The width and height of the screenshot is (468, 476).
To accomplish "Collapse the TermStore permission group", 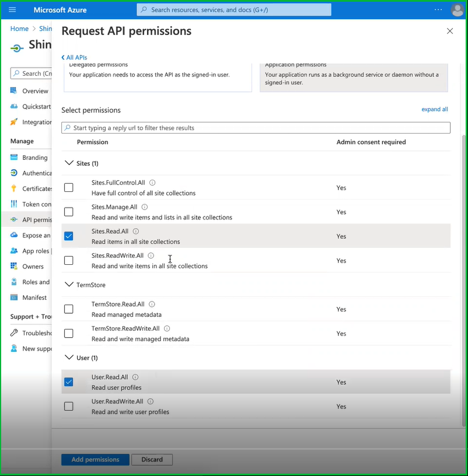I will click(69, 285).
